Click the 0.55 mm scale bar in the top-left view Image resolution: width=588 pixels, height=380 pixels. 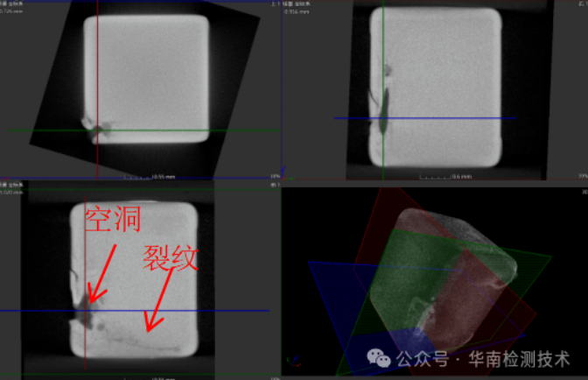click(x=150, y=177)
